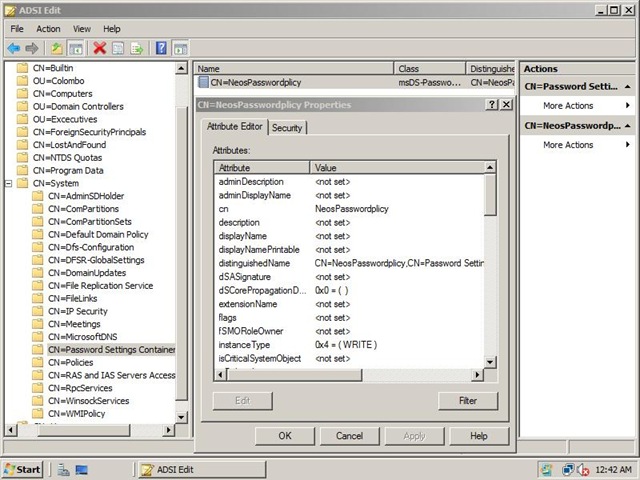The height and width of the screenshot is (480, 640).
Task: Open the Properties toolbar icon
Action: 118,49
